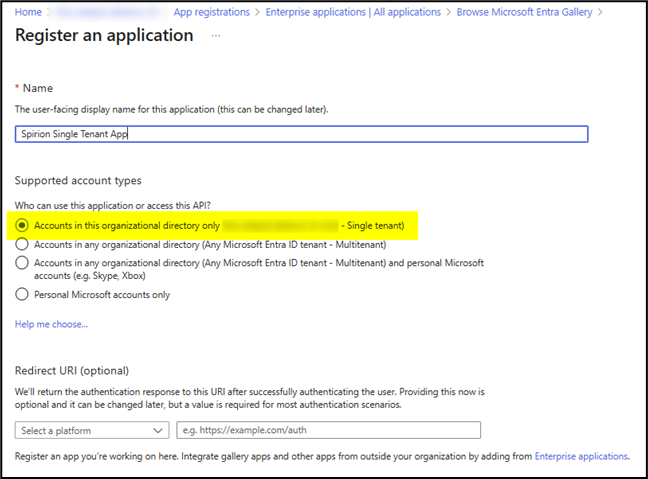Select the Single tenant accounts radio option

point(23,226)
